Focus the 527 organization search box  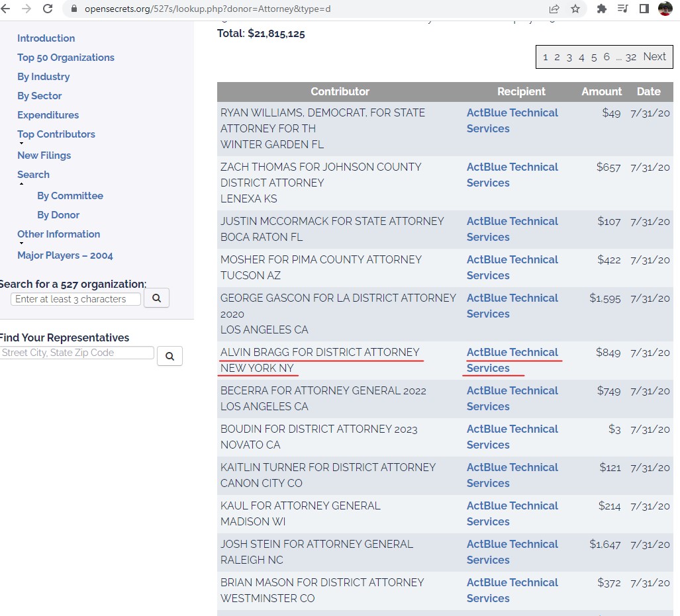76,299
